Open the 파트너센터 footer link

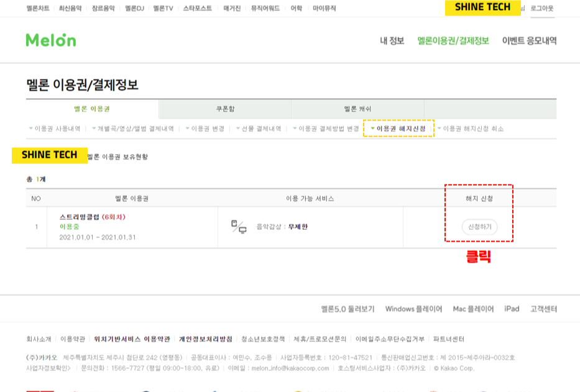(449, 339)
